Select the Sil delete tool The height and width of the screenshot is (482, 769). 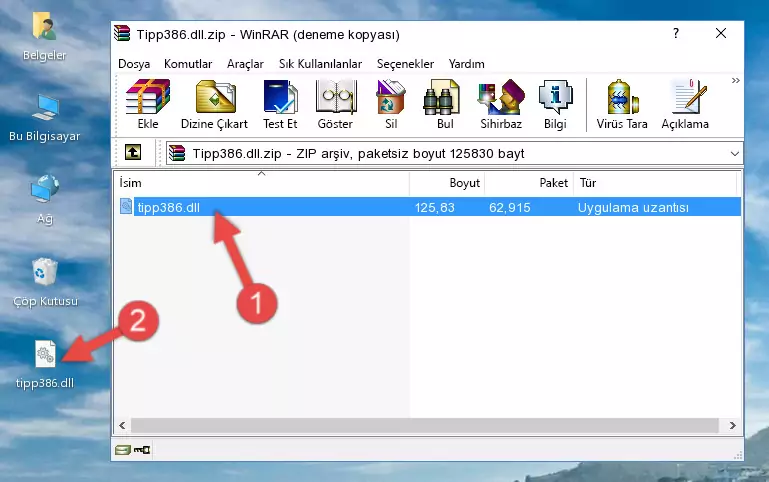(391, 104)
